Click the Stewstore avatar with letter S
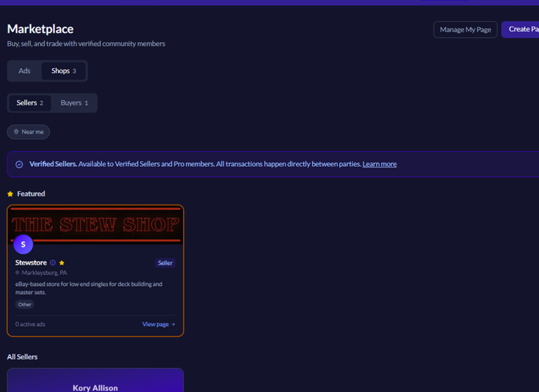The height and width of the screenshot is (392, 539). [24, 245]
